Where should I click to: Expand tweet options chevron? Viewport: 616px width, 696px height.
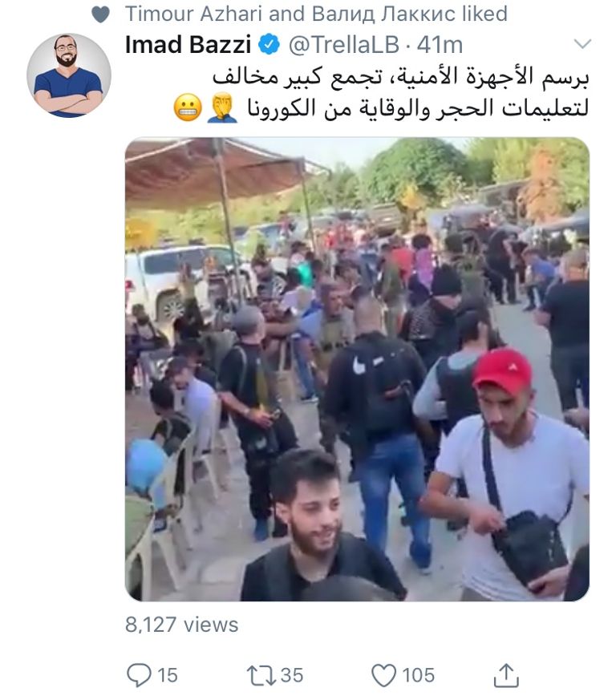click(582, 43)
